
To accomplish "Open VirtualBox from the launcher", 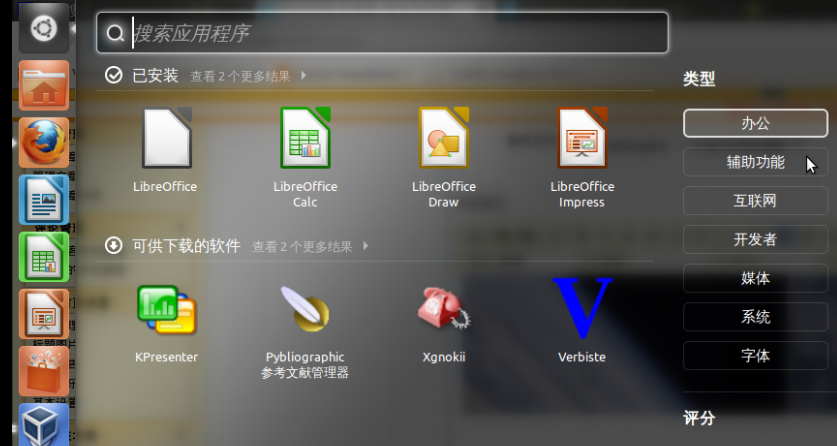I will coord(44,425).
